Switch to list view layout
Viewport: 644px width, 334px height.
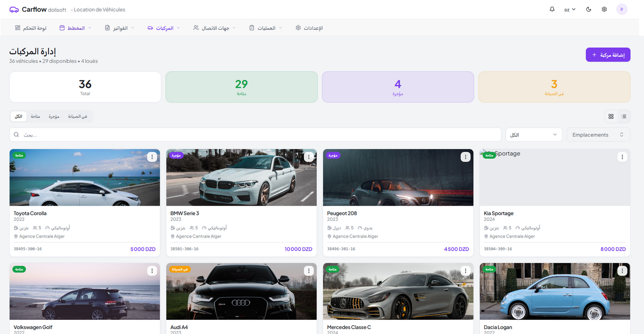point(624,116)
